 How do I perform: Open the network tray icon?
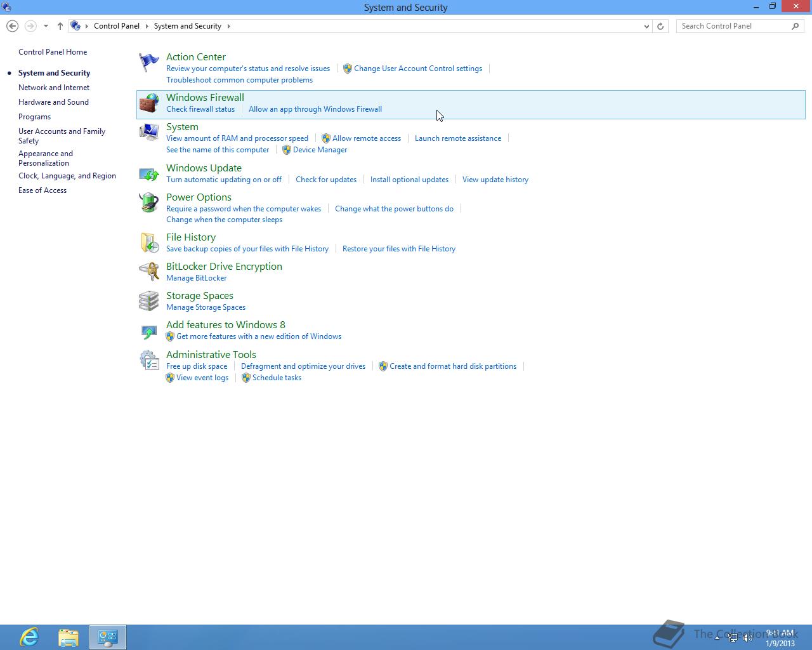click(x=733, y=638)
